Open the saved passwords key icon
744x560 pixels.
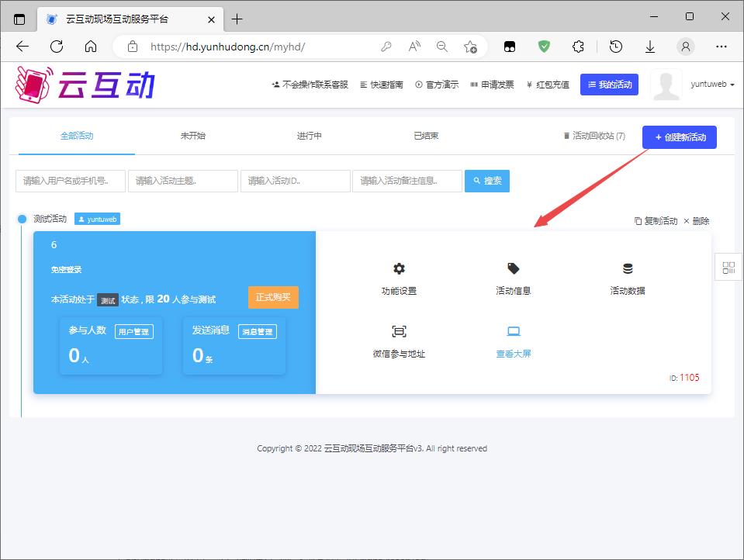tap(386, 47)
